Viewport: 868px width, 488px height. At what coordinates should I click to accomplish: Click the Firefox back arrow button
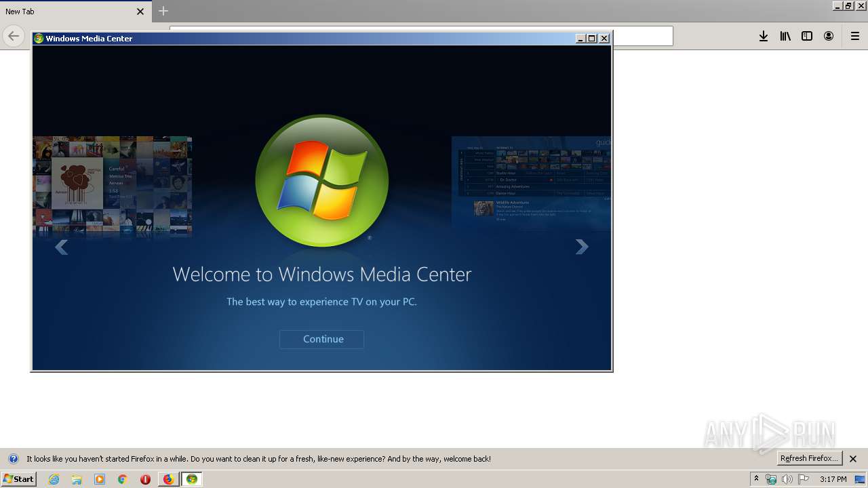pyautogui.click(x=14, y=36)
